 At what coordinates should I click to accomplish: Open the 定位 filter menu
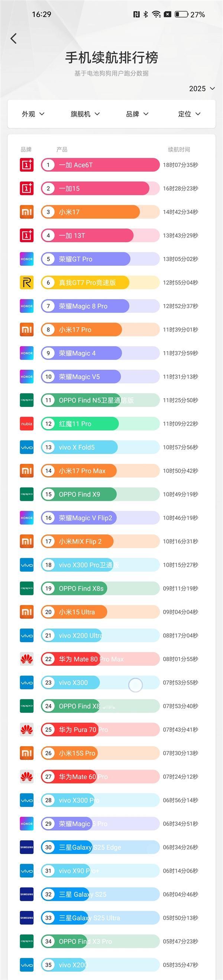pyautogui.click(x=189, y=114)
